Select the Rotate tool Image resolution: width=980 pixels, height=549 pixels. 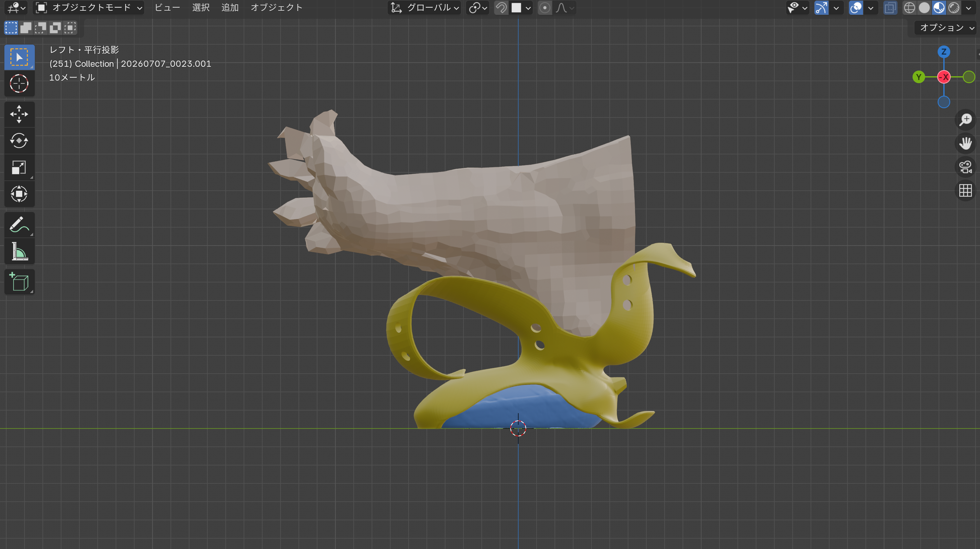(19, 141)
